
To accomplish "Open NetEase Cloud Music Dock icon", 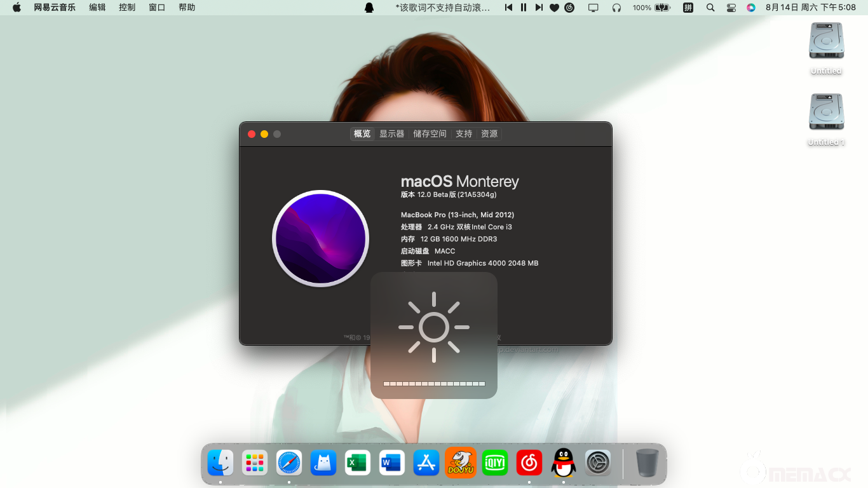I will tap(529, 463).
